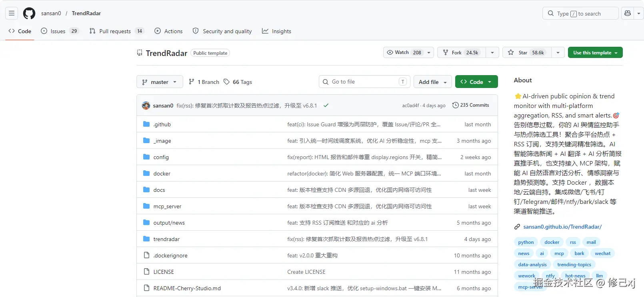Image resolution: width=644 pixels, height=297 pixels.
Task: Select the wechat topic tag
Action: [603, 253]
